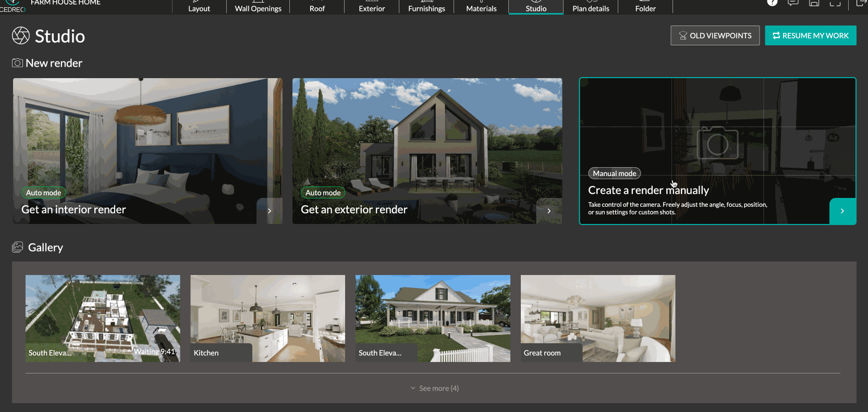The height and width of the screenshot is (412, 868).
Task: Open the Kitchen gallery render
Action: coord(267,318)
